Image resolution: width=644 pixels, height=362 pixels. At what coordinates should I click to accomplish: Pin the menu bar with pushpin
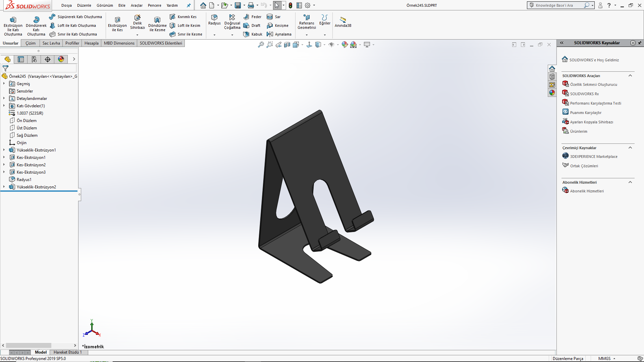pyautogui.click(x=189, y=5)
